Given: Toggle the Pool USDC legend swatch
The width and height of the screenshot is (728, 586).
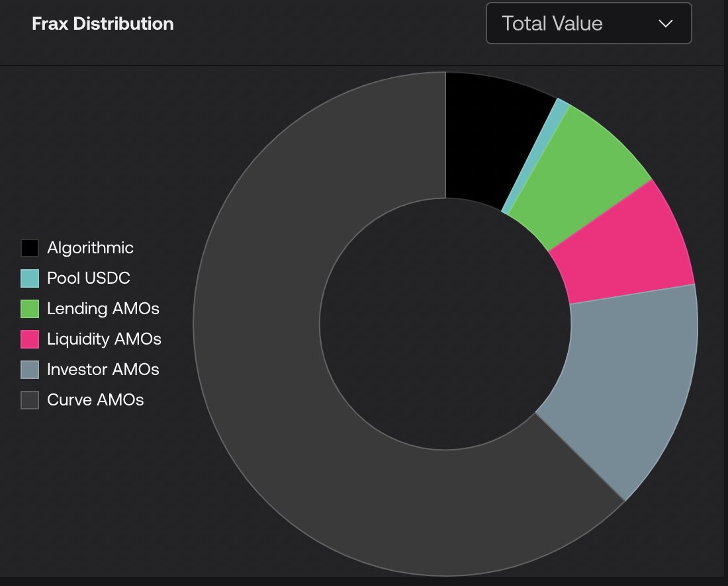Looking at the screenshot, I should pyautogui.click(x=30, y=278).
